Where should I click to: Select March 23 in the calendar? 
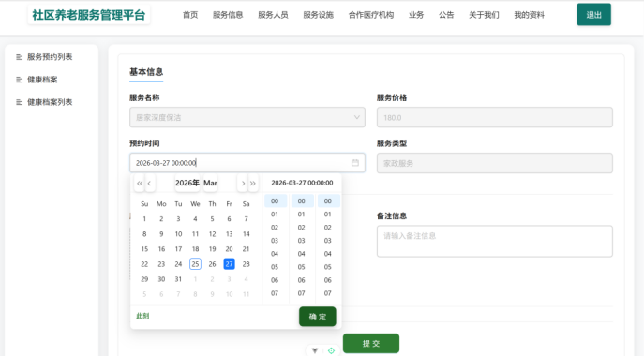point(161,264)
